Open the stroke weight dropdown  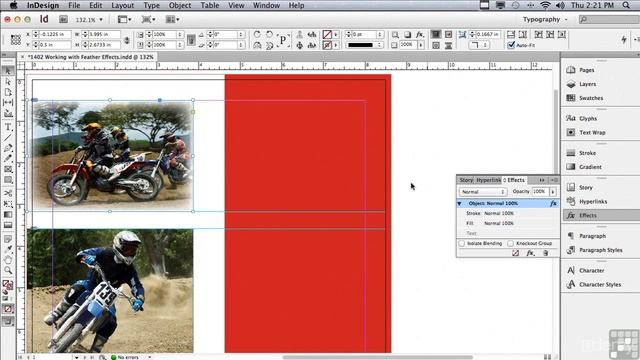tap(380, 35)
